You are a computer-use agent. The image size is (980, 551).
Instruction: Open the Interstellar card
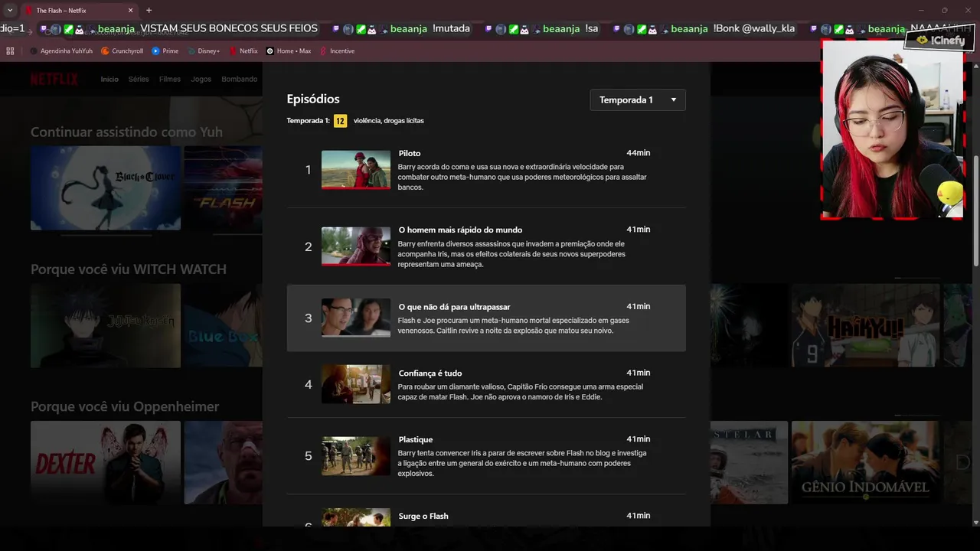[x=750, y=462]
